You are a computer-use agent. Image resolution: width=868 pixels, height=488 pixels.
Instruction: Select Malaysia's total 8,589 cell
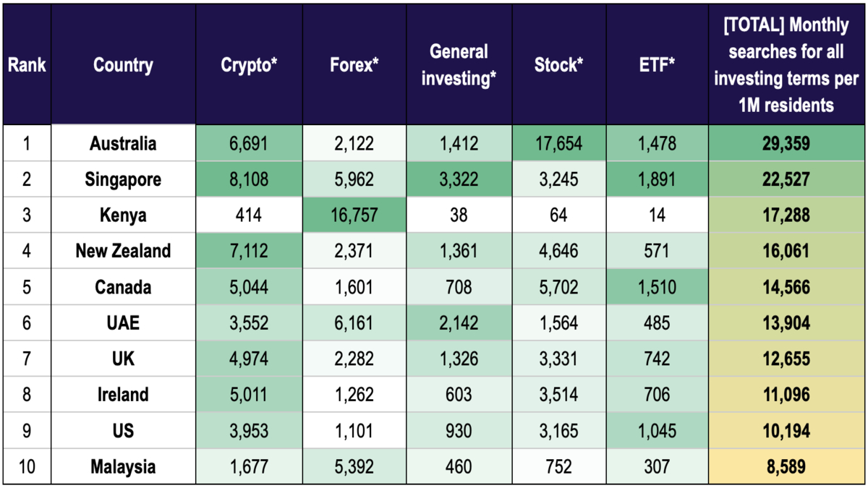tap(786, 467)
